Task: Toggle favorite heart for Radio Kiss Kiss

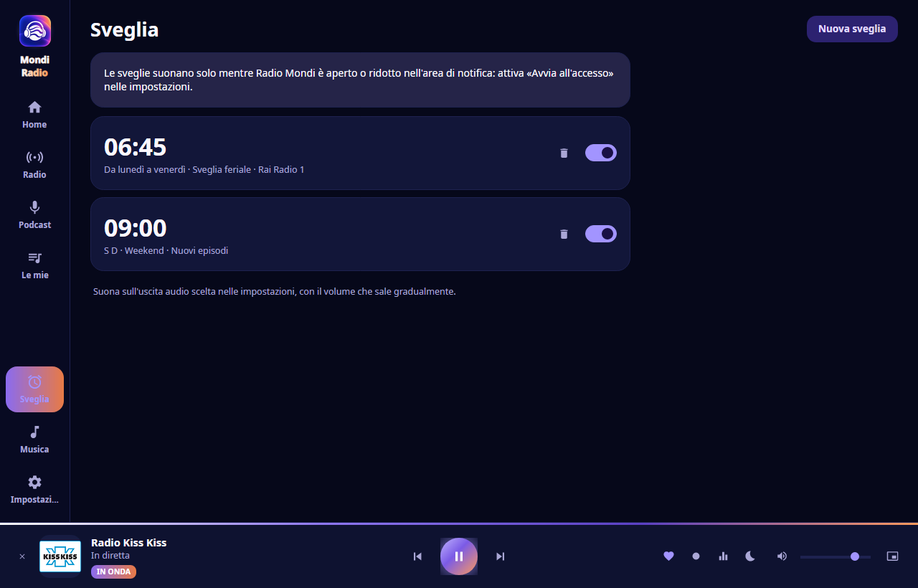Action: pos(668,556)
